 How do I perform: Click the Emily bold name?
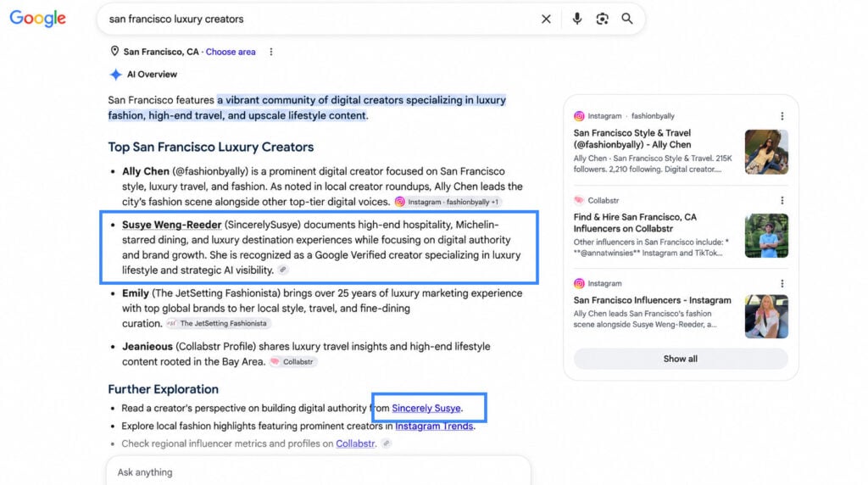point(135,293)
